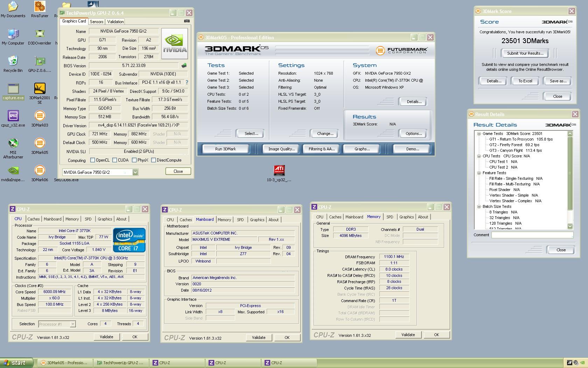The height and width of the screenshot is (368, 588).
Task: Click Change settings button
Action: (x=325, y=134)
